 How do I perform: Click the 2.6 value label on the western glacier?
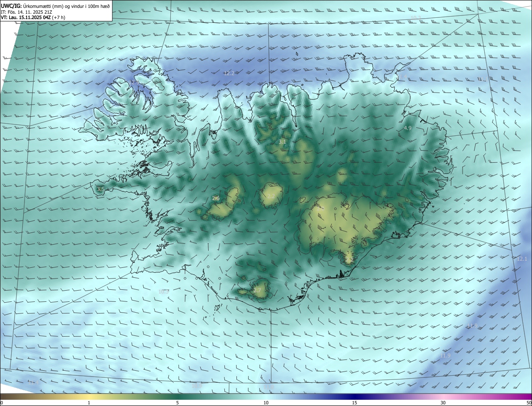216,198
